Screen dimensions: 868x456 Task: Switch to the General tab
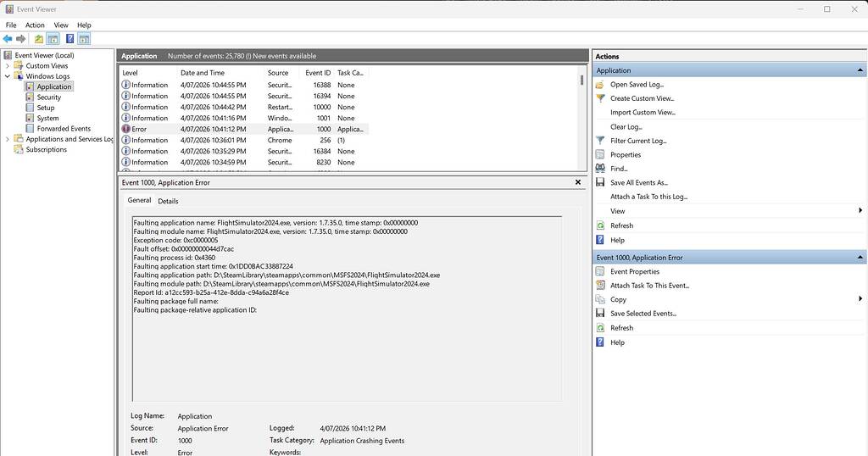139,200
